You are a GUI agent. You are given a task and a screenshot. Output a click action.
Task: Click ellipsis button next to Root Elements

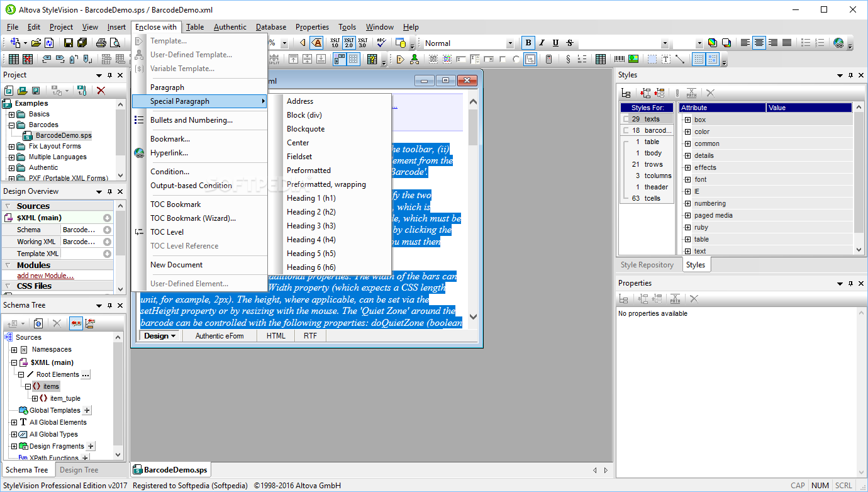(x=86, y=374)
